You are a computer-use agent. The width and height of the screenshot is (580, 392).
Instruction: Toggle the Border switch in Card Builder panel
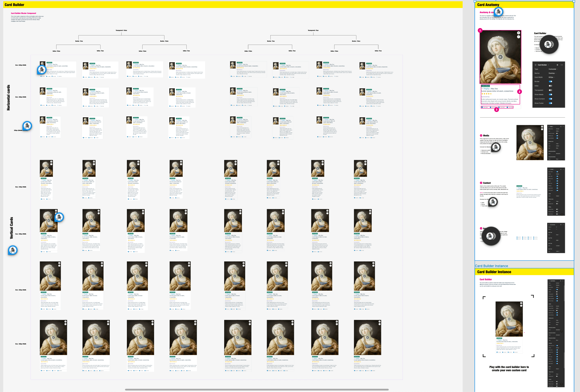pos(550,82)
